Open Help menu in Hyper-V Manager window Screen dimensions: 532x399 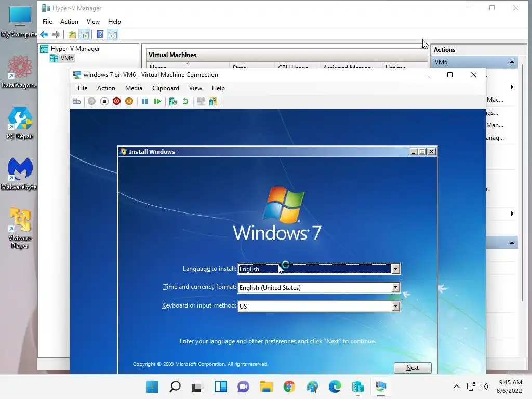pos(114,22)
